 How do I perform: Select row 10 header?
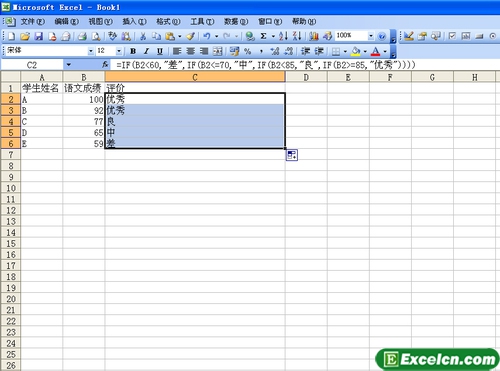[x=11, y=188]
